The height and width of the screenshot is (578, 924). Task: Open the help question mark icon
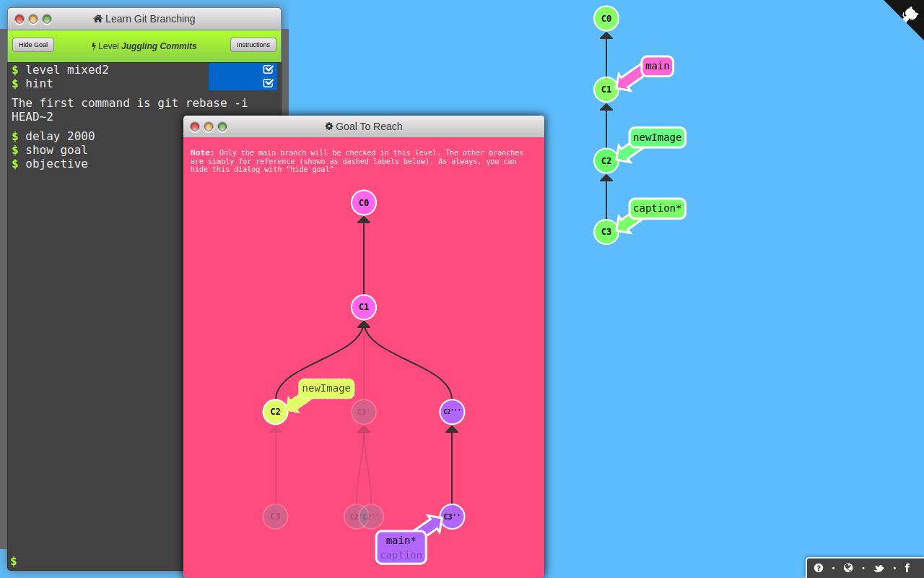(819, 568)
